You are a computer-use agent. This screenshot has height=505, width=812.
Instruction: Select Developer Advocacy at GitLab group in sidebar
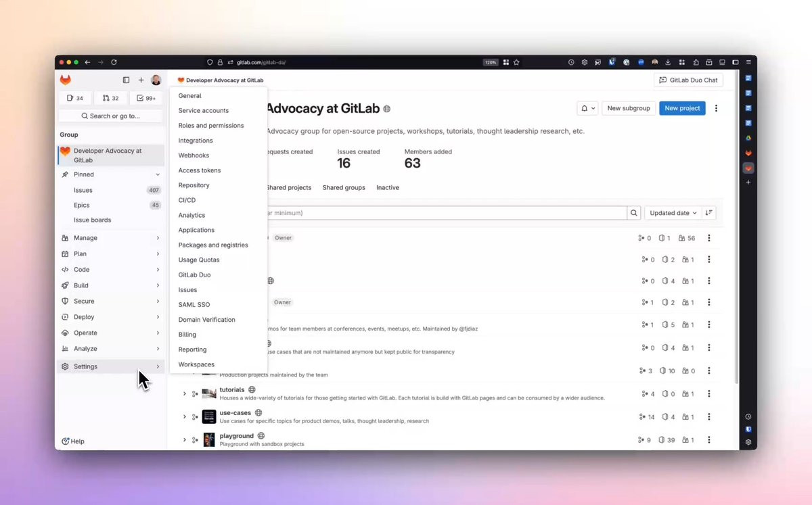click(x=111, y=155)
